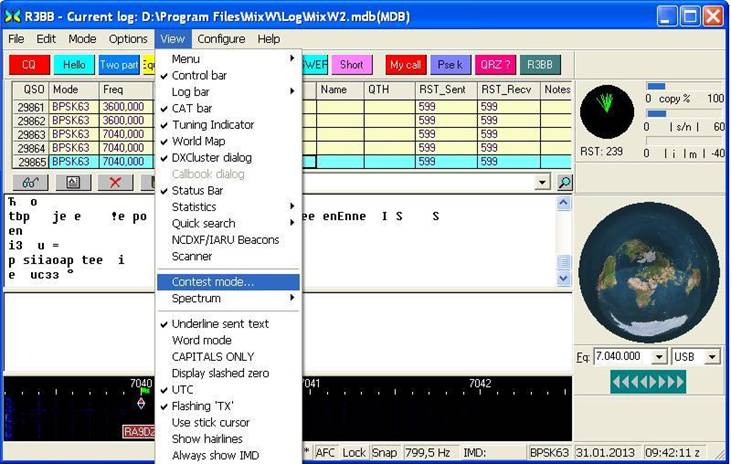Expand the frequency Fq dropdown list

click(x=659, y=356)
